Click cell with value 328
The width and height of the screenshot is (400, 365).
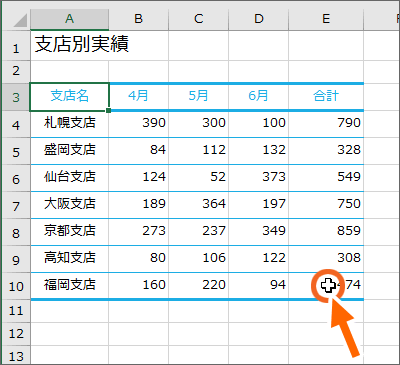pyautogui.click(x=326, y=151)
